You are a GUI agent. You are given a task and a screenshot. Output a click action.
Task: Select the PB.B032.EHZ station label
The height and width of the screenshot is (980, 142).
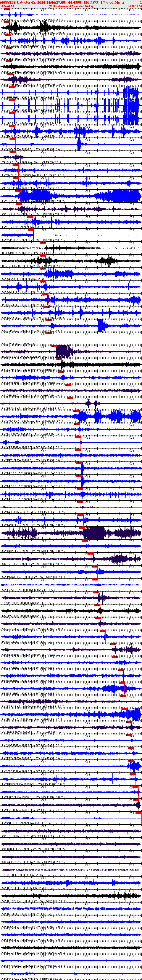coord(33,304)
